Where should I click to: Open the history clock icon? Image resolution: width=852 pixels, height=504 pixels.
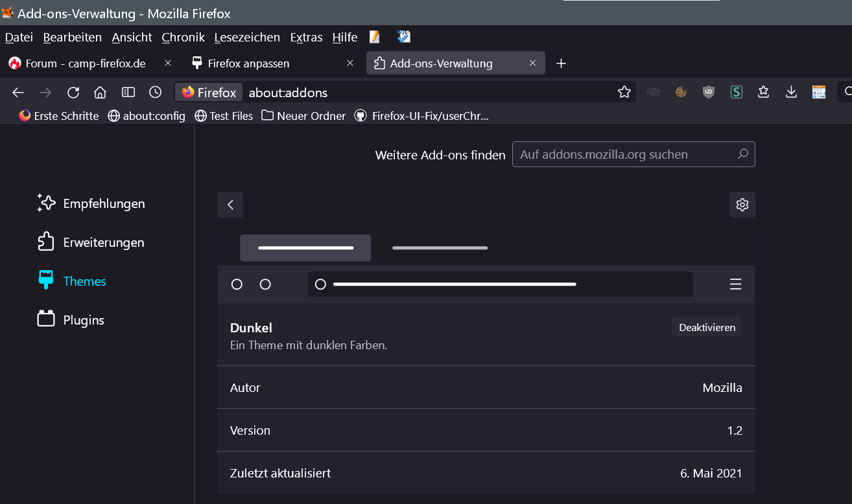pos(155,93)
